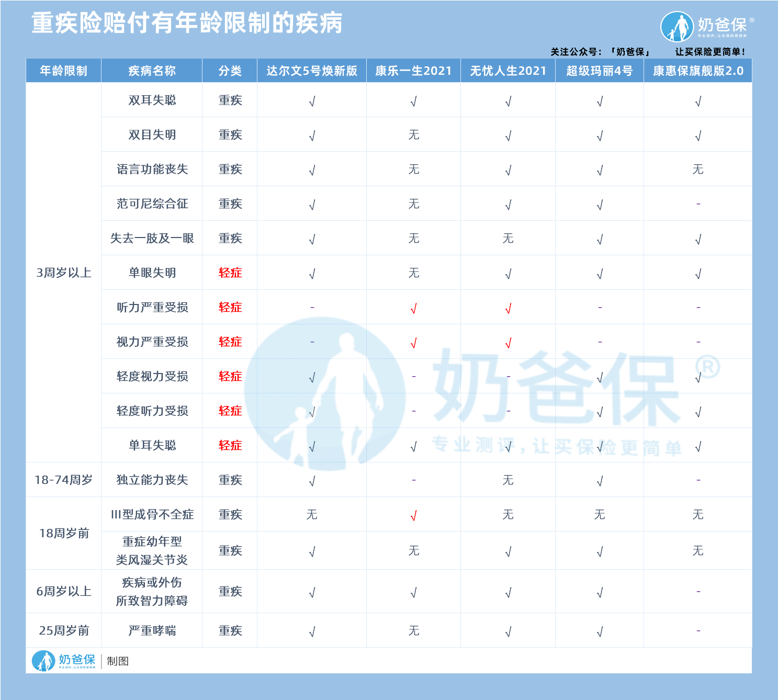778x700 pixels.
Task: Select the 轻度听力受损 disease cell
Action: click(152, 411)
